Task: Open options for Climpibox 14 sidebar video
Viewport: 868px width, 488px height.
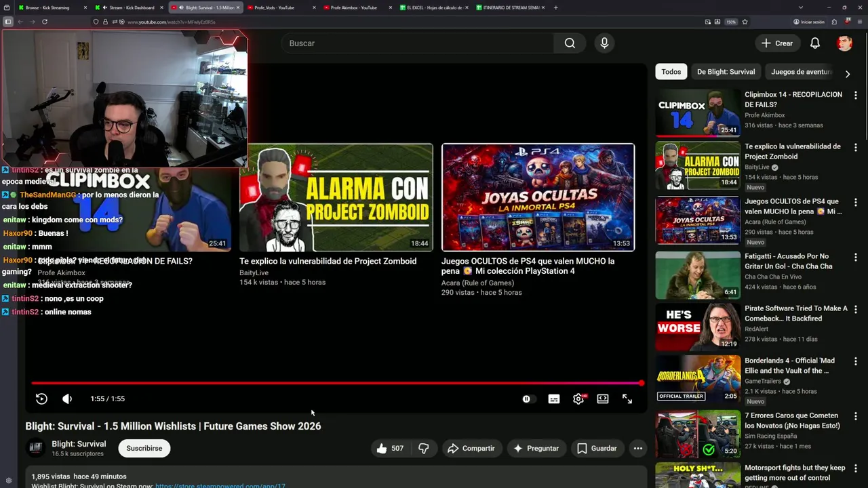Action: click(856, 96)
